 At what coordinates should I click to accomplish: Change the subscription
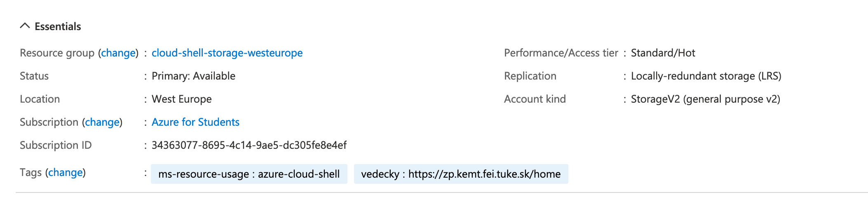pos(102,122)
